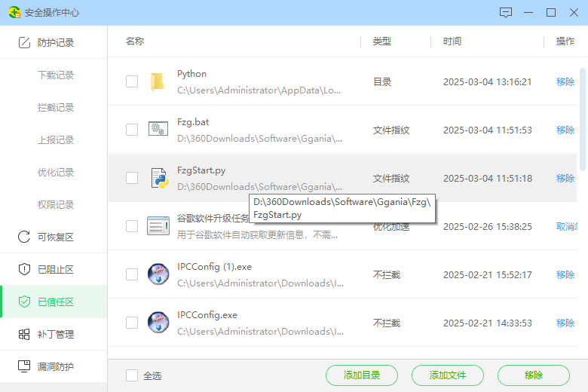Click the 操作 column header
Viewport: 588px width, 392px height.
565,41
